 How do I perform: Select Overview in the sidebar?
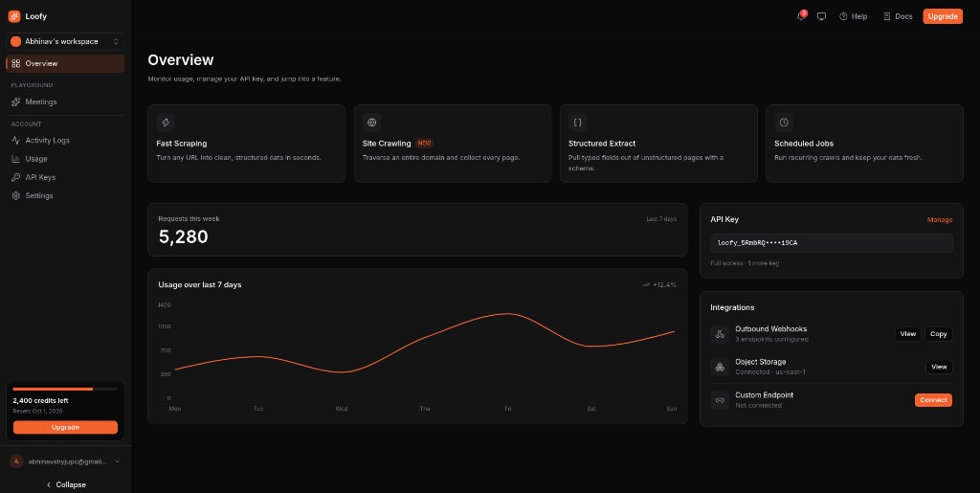click(65, 63)
